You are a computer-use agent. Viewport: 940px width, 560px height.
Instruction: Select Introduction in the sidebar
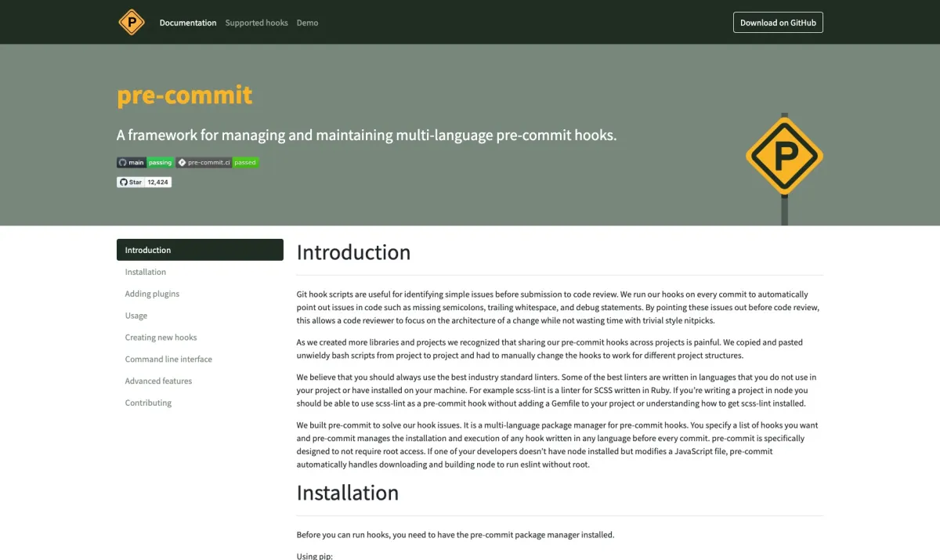pos(200,250)
